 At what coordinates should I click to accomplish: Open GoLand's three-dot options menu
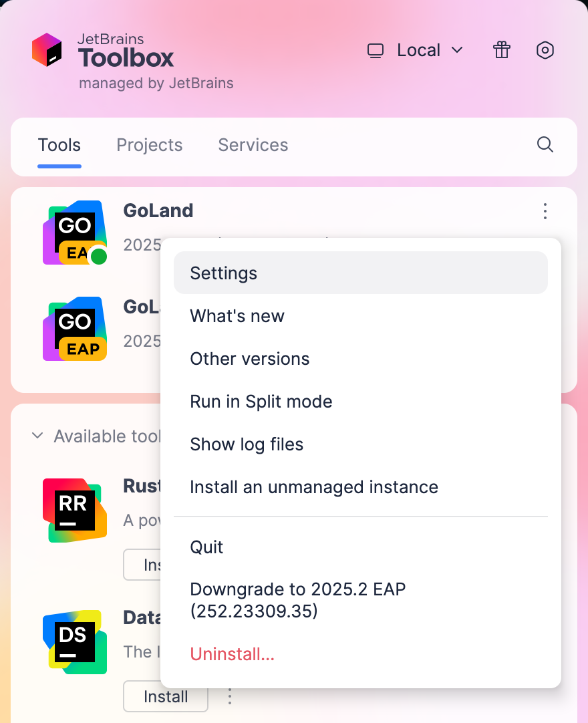(545, 212)
